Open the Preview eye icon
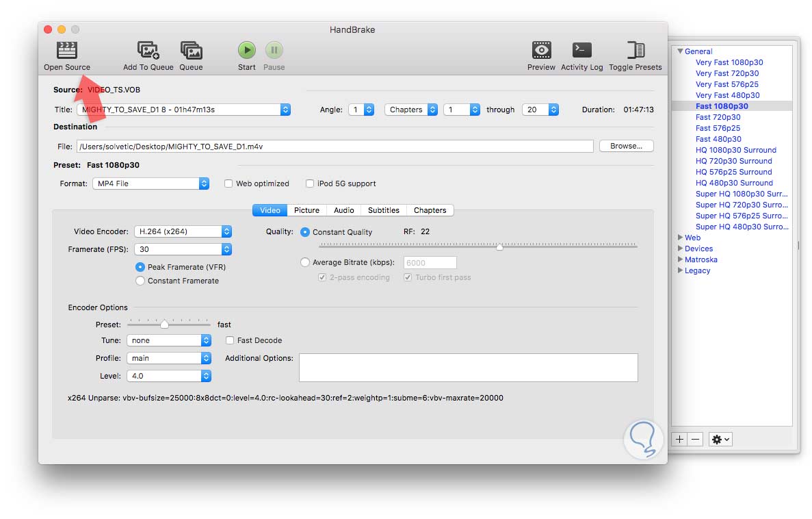This screenshot has width=812, height=519. [x=541, y=50]
